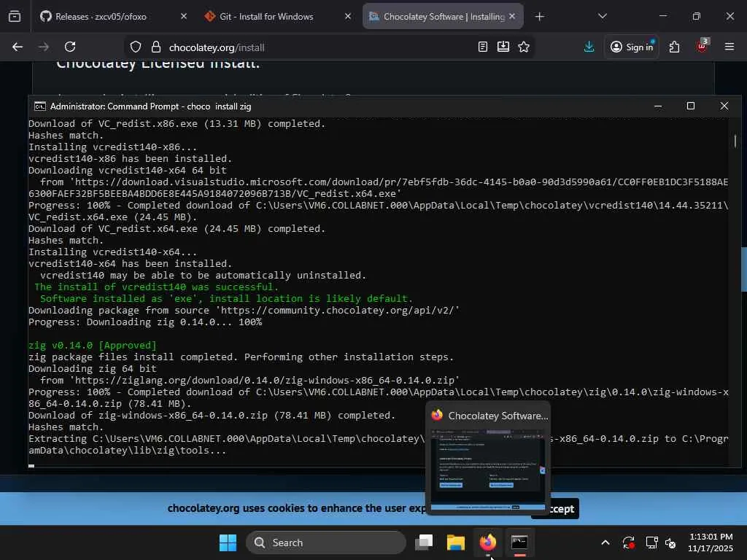Reload the current page
The height and width of the screenshot is (560, 747).
[70, 47]
